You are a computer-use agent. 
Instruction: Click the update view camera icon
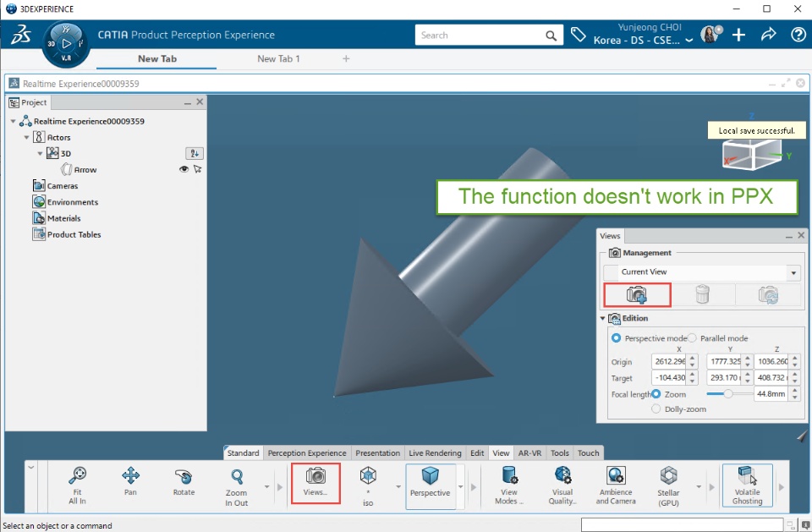tap(769, 294)
